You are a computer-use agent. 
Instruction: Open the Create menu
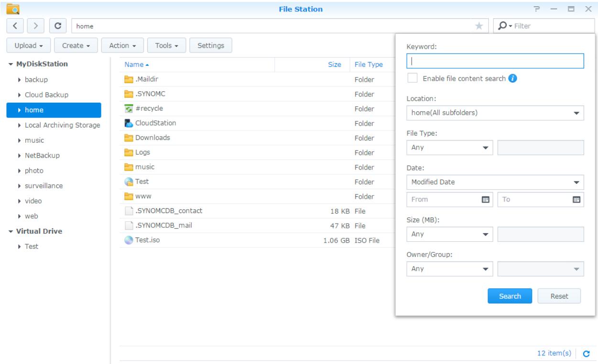coord(76,45)
